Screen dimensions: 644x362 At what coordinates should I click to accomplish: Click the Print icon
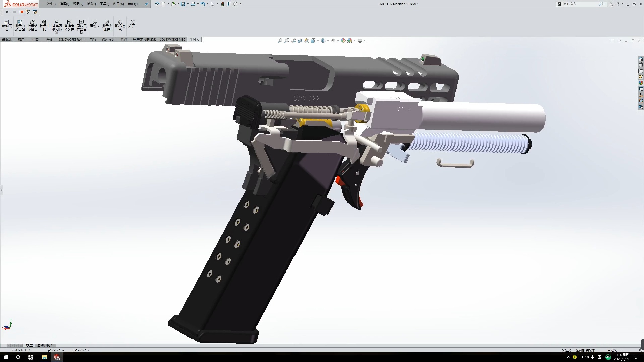[193, 4]
